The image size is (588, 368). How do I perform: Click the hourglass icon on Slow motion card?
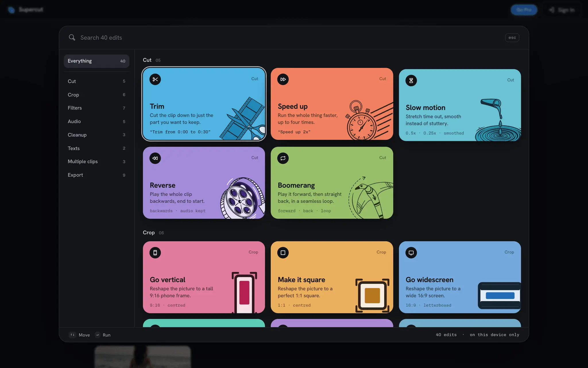(x=411, y=80)
